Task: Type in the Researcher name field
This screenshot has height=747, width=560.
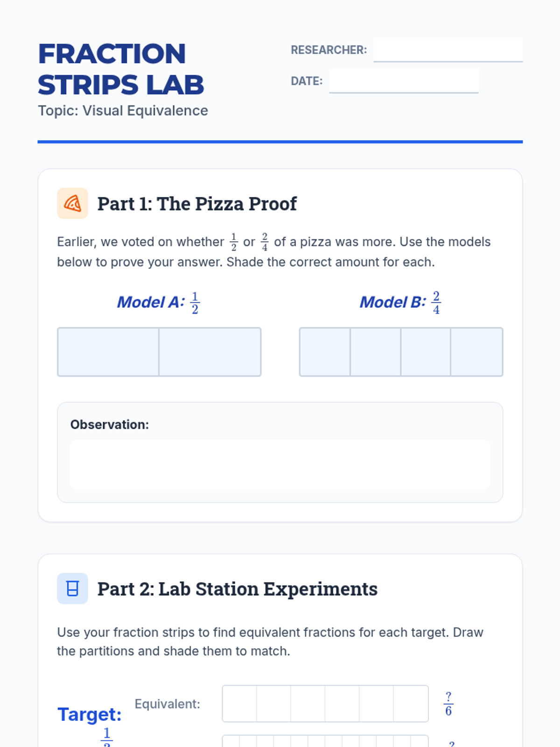Action: point(448,49)
